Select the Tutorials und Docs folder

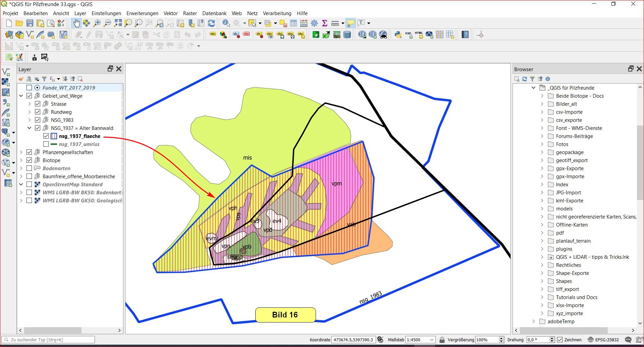[576, 297]
